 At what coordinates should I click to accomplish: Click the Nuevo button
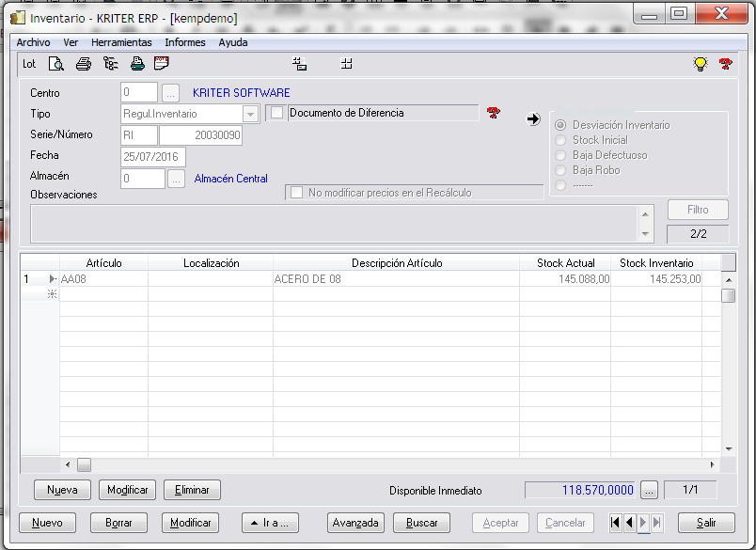click(x=47, y=523)
